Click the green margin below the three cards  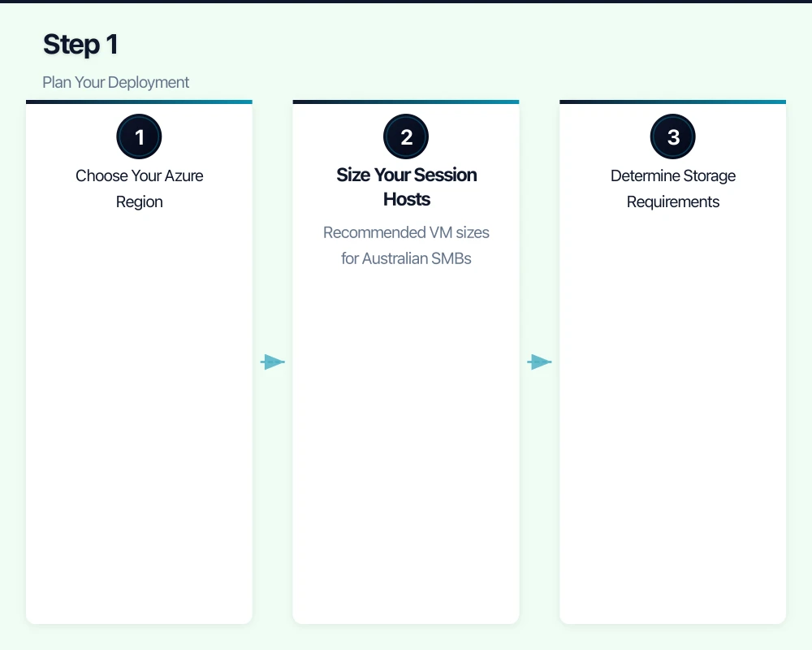tap(406, 637)
